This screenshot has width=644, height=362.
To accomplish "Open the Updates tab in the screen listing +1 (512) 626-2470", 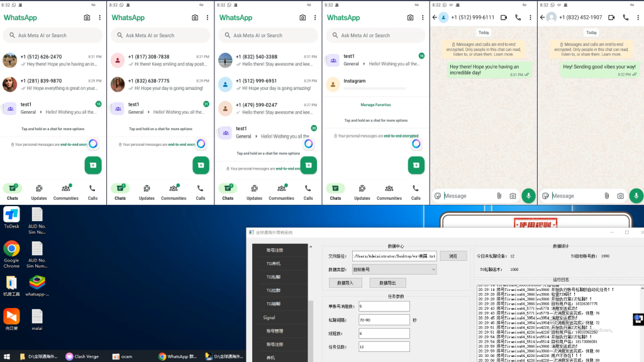I will point(39,192).
